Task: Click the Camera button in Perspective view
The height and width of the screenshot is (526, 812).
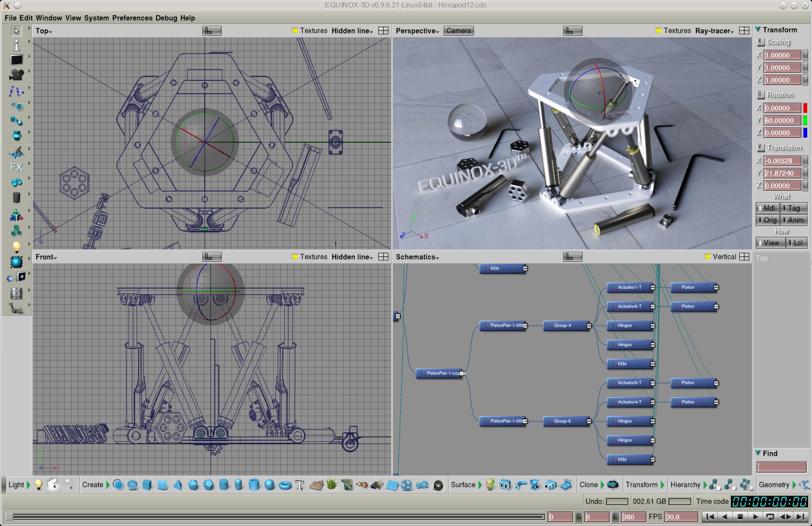Action: pos(458,31)
